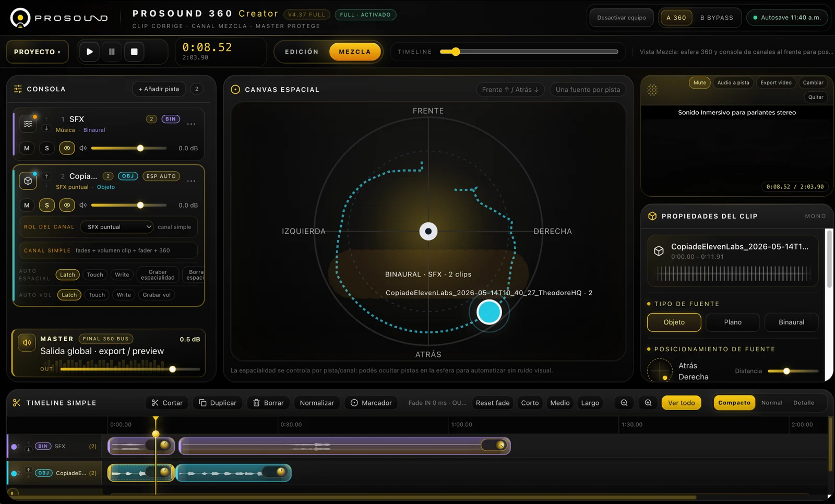Move Copia... track up with arrow

click(46, 176)
